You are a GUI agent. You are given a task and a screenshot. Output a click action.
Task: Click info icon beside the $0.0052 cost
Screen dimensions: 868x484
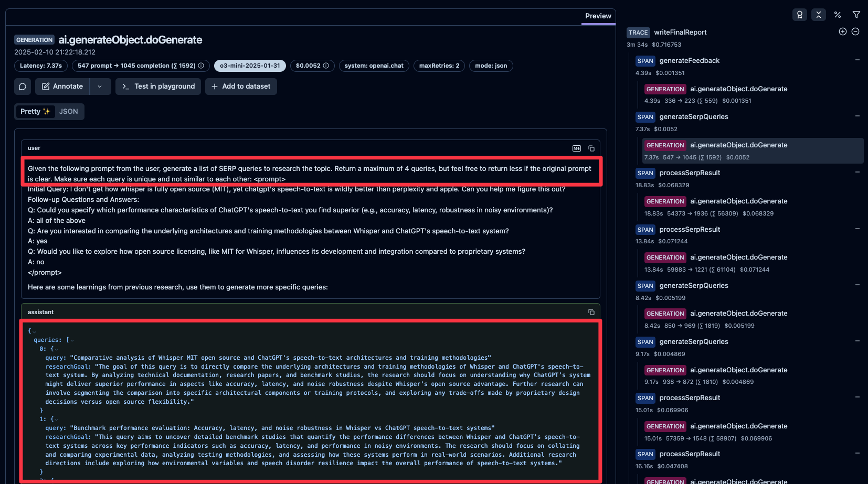click(x=326, y=66)
